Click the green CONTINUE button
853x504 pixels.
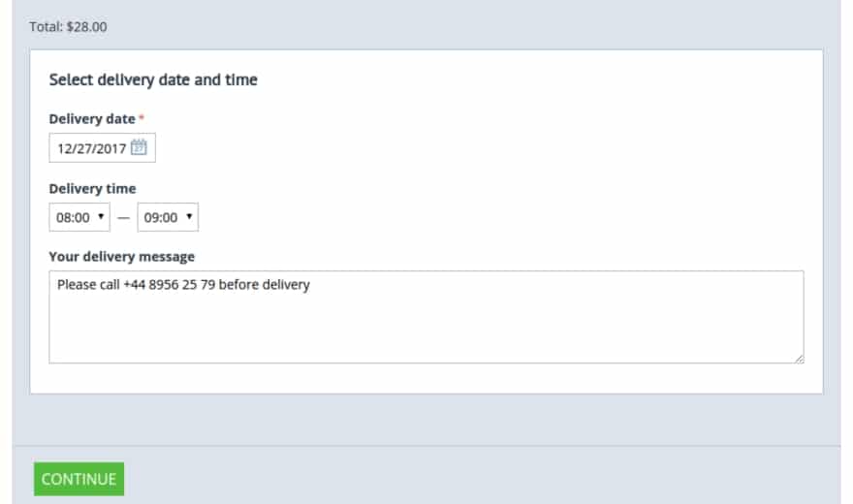(79, 479)
